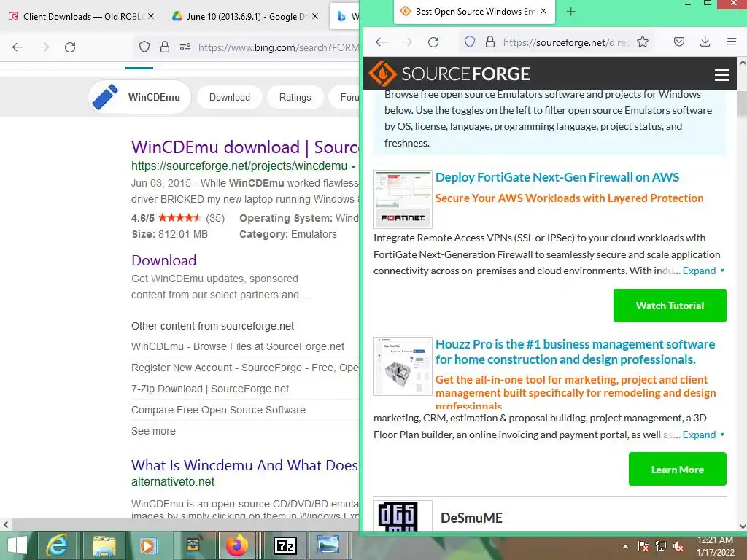
Task: Close the Client Downloads Old ROBLOX tab
Action: click(151, 16)
